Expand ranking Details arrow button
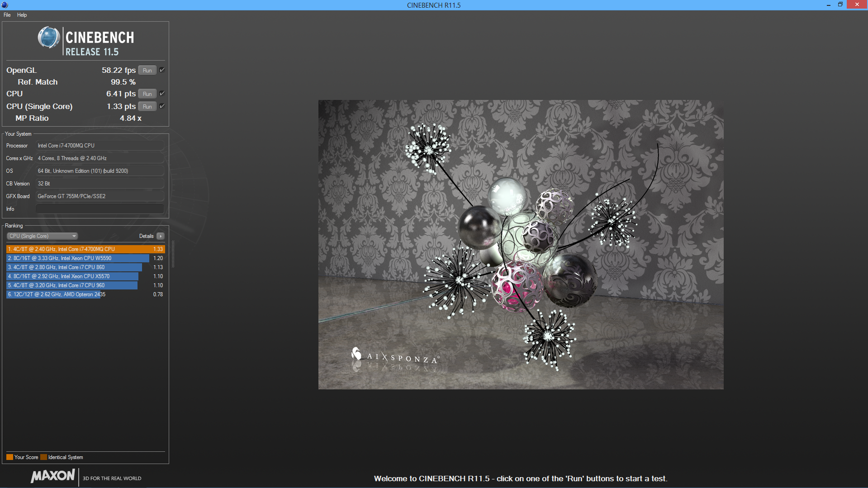This screenshot has height=488, width=868. [x=161, y=236]
